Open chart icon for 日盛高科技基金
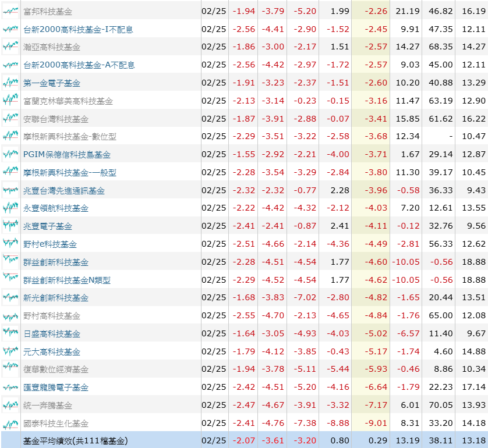488x448 pixels. 10,333
